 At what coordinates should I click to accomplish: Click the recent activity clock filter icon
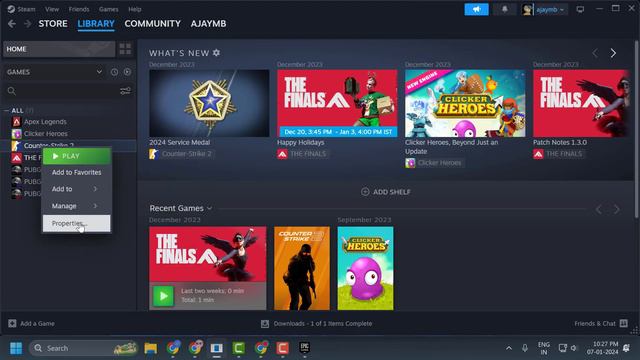(x=114, y=72)
